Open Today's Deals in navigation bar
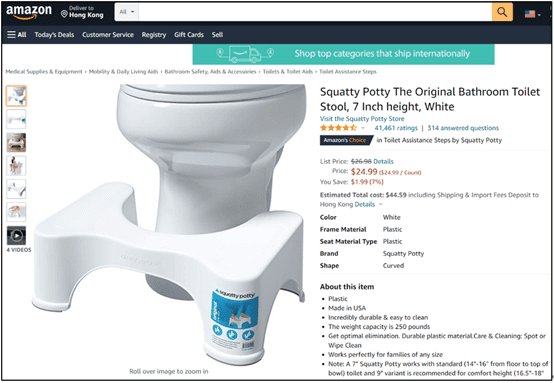 (x=54, y=35)
